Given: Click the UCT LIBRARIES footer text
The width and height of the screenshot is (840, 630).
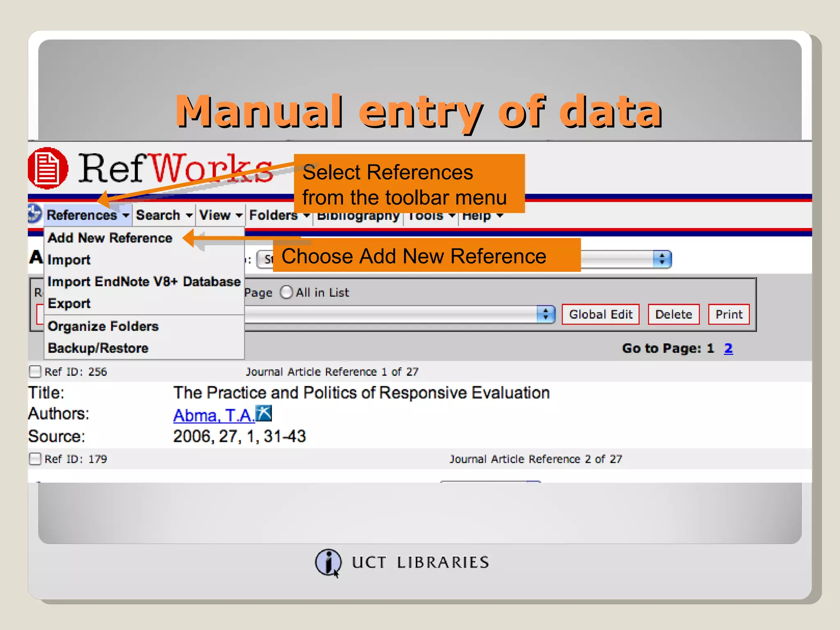Looking at the screenshot, I should [420, 562].
